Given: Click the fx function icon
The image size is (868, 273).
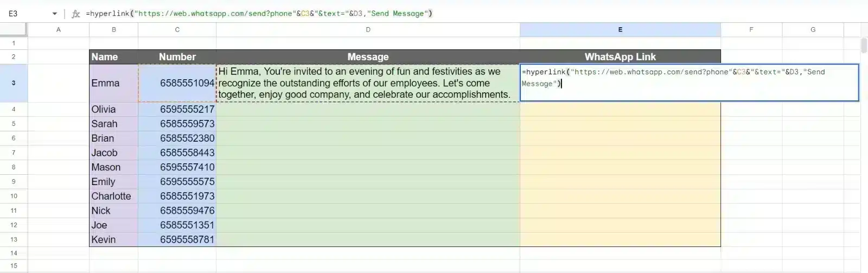Looking at the screenshot, I should click(76, 14).
